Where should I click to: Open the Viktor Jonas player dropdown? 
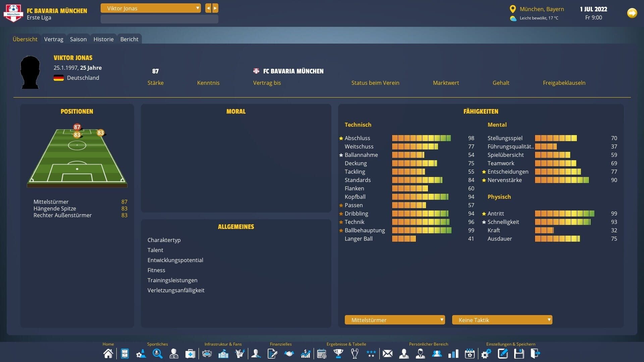point(151,8)
